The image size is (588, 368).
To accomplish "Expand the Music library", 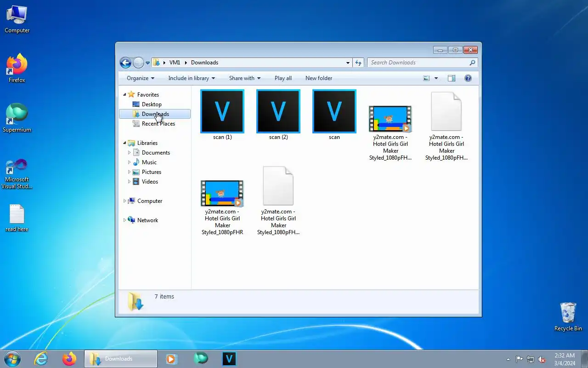I will (x=129, y=162).
